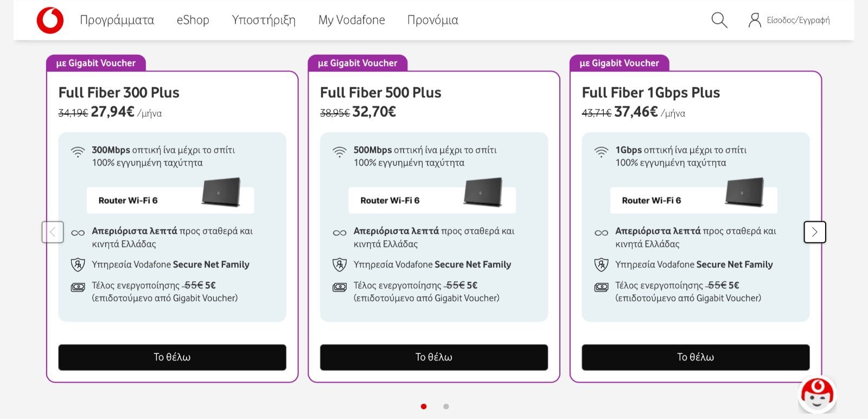Select the first red carousel page dot
This screenshot has width=868, height=419.
click(x=424, y=407)
